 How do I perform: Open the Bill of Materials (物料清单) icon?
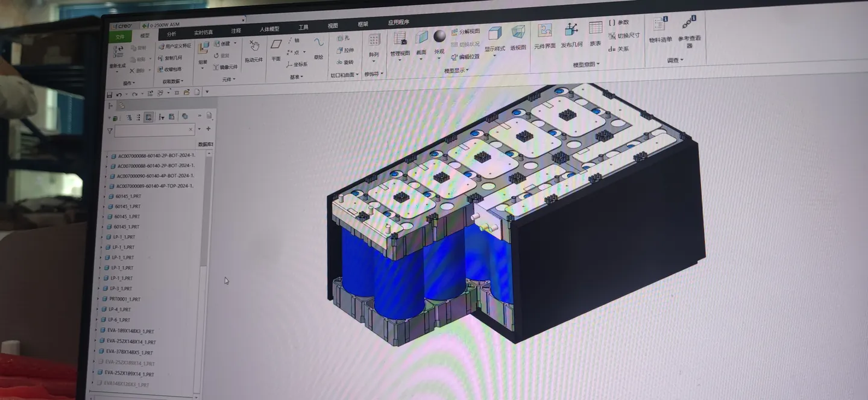pyautogui.click(x=659, y=25)
